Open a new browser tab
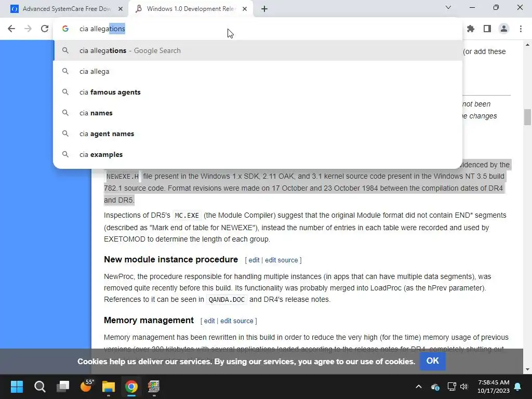 (264, 9)
